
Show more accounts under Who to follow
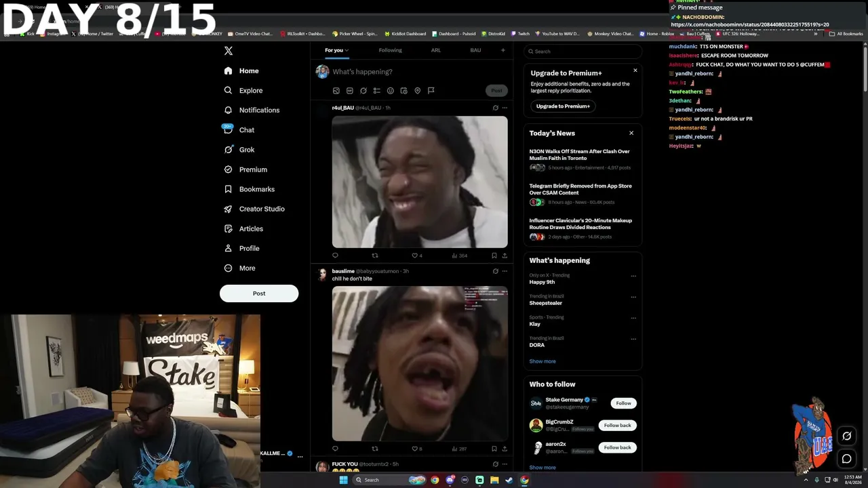(x=542, y=468)
